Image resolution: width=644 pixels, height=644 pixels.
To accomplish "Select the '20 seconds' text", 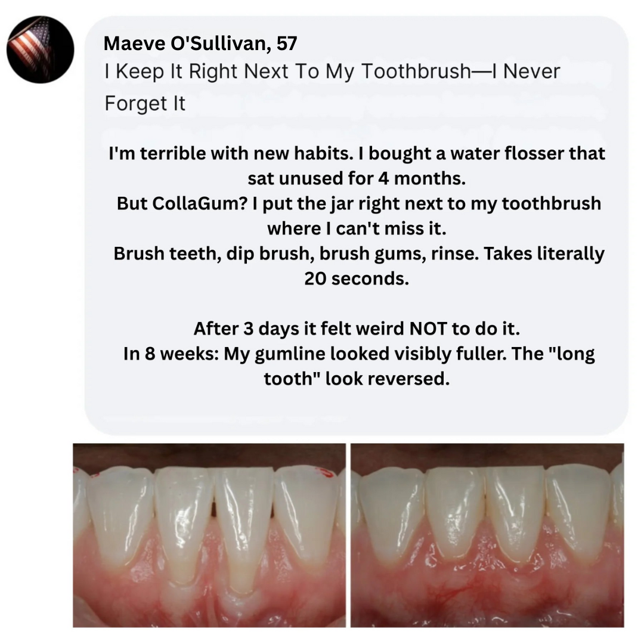I will click(357, 279).
